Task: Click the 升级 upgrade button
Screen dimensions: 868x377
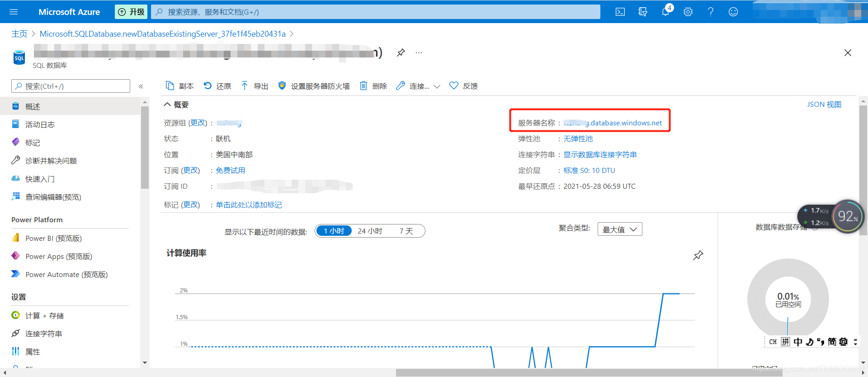Action: click(131, 12)
